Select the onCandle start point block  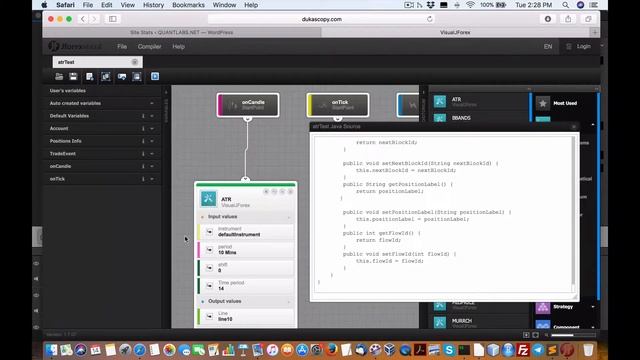(x=248, y=105)
